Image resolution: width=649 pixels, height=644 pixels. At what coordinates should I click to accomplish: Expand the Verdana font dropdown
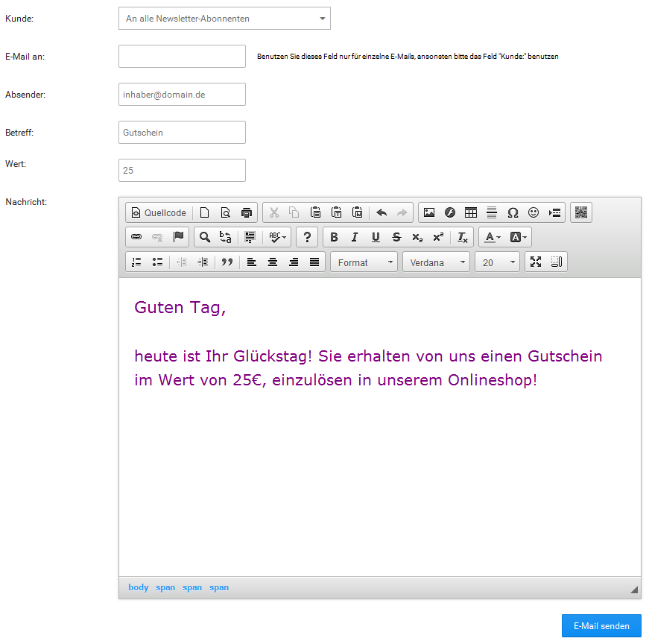click(437, 262)
